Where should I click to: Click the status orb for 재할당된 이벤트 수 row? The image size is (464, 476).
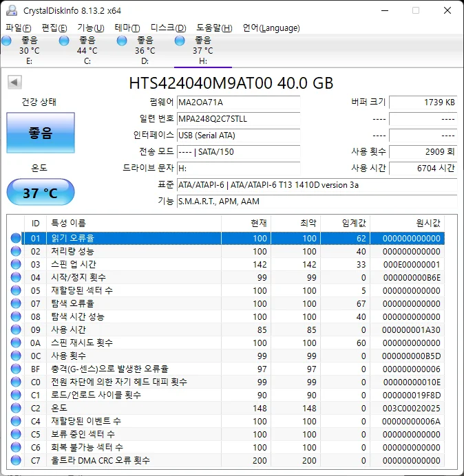16,421
